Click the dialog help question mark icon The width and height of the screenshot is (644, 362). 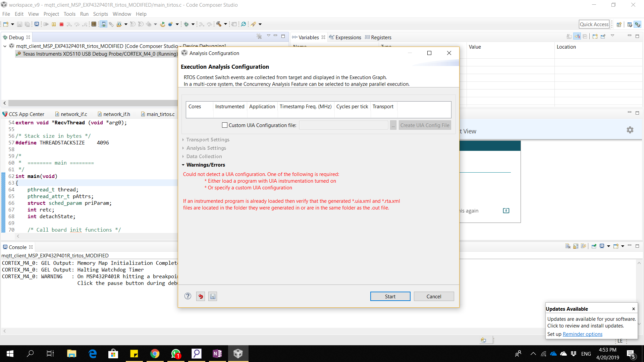pyautogui.click(x=188, y=296)
